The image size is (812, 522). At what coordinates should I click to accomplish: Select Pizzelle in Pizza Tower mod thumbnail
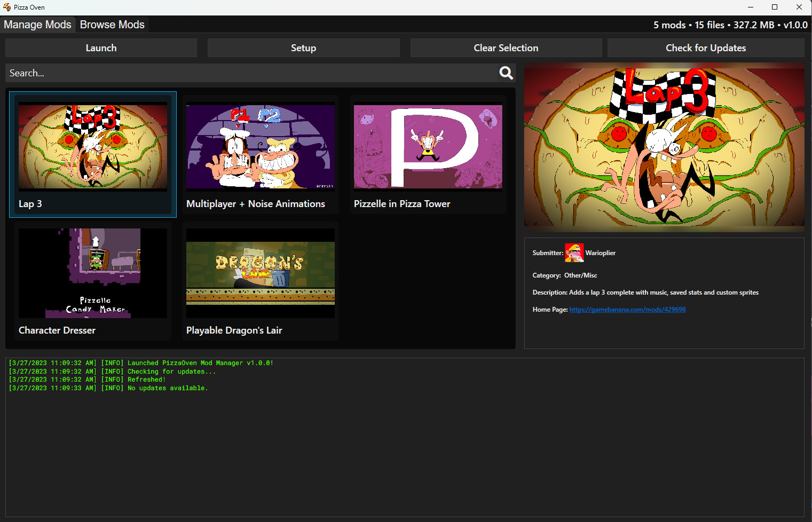428,147
